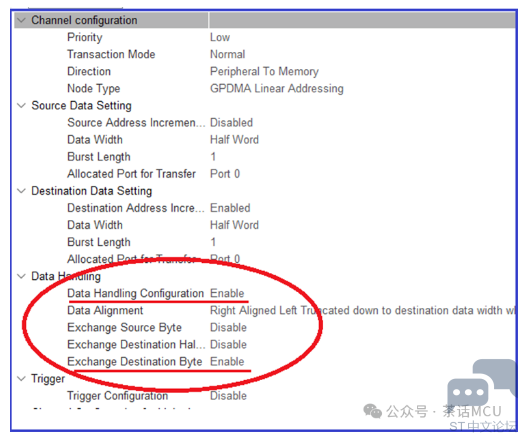The height and width of the screenshot is (442, 526).
Task: Select the Source Address Increment row label
Action: (x=136, y=123)
